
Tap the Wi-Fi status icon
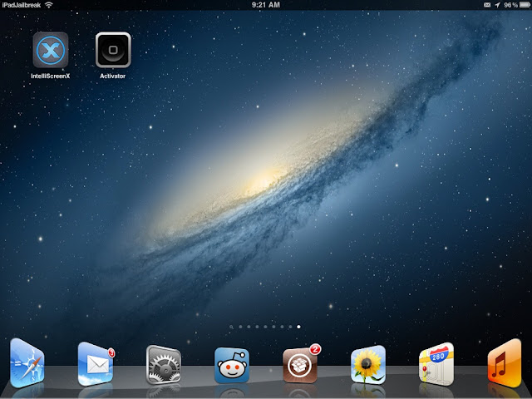point(49,5)
